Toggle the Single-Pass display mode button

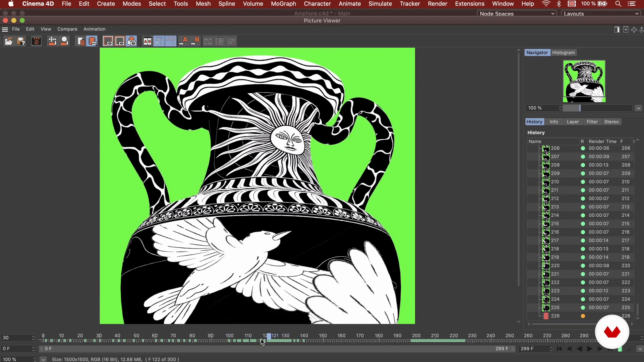coord(120,41)
